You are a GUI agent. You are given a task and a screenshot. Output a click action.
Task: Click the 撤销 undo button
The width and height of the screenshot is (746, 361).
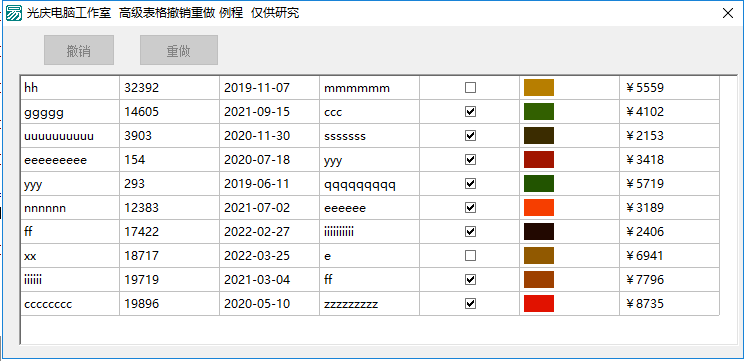click(x=79, y=50)
